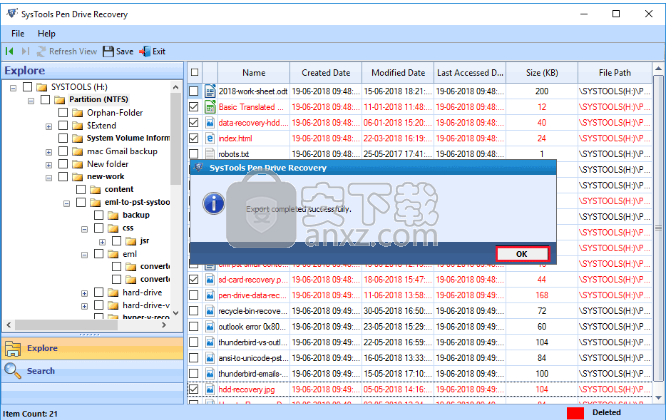
Task: Expand the hard-drive folder node
Action: 84,293
